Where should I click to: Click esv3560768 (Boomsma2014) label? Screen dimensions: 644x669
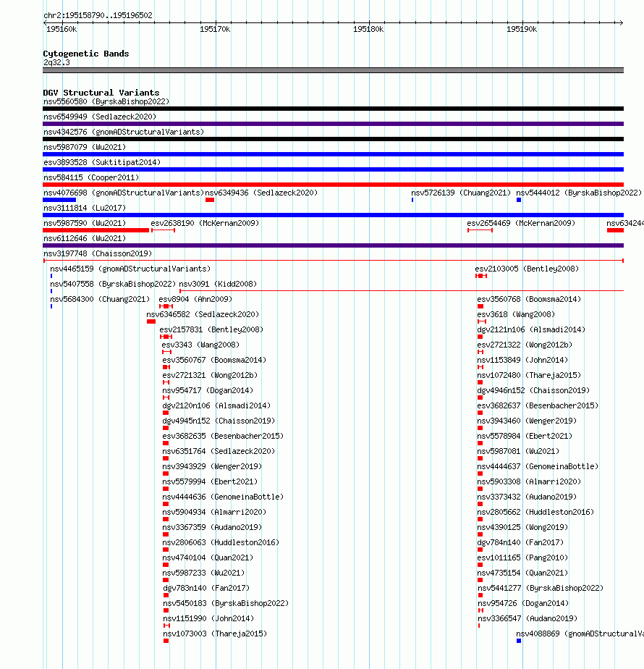coord(529,300)
